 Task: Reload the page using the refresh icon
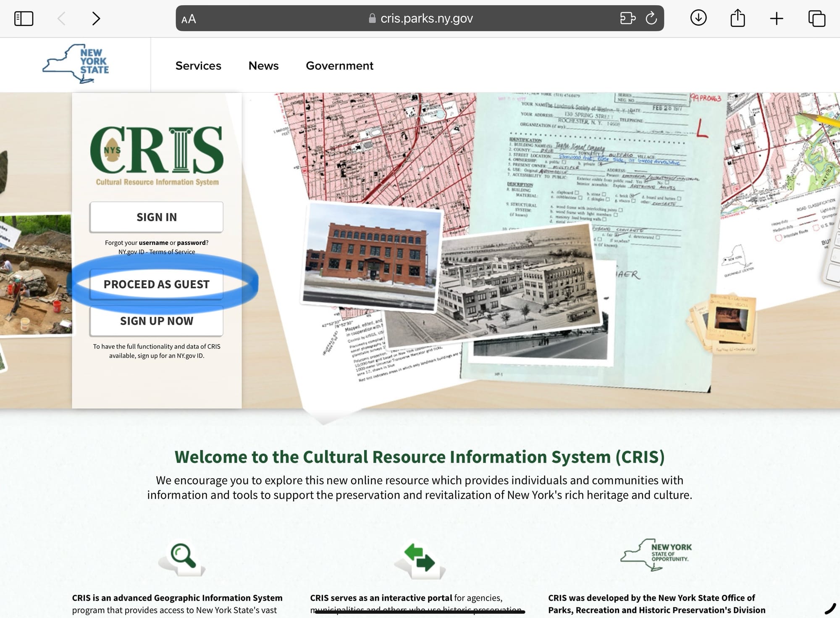(x=651, y=18)
